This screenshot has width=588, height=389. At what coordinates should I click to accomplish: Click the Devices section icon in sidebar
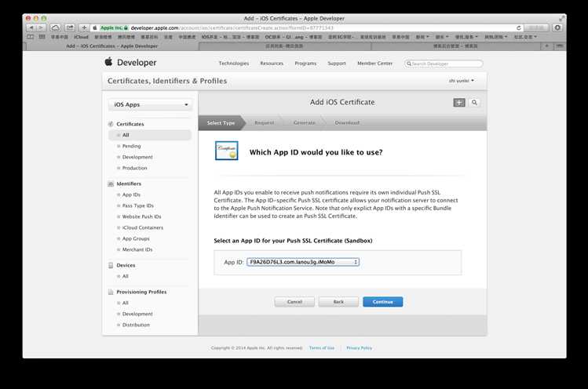coord(111,265)
